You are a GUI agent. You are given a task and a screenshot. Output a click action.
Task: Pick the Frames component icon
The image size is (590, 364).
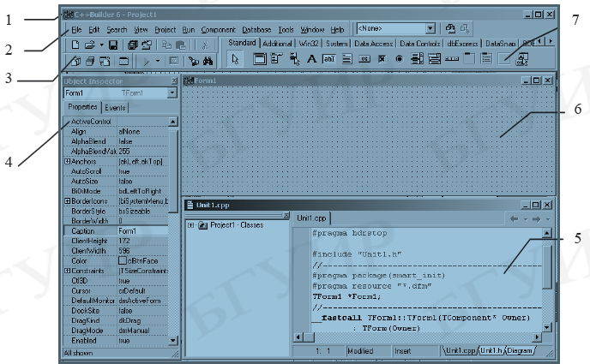(x=260, y=59)
